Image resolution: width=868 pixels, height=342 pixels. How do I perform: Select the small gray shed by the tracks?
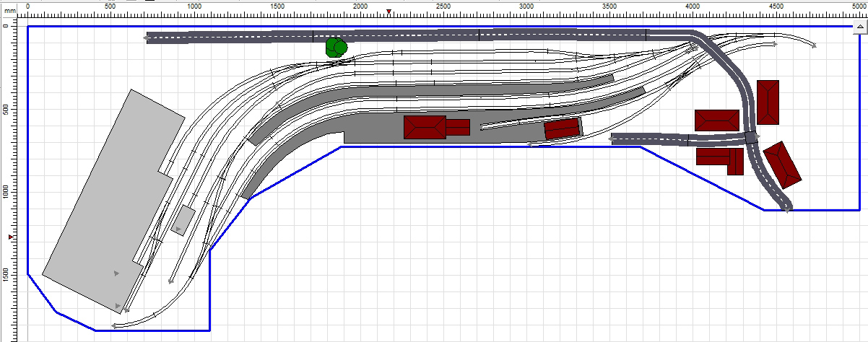(183, 220)
